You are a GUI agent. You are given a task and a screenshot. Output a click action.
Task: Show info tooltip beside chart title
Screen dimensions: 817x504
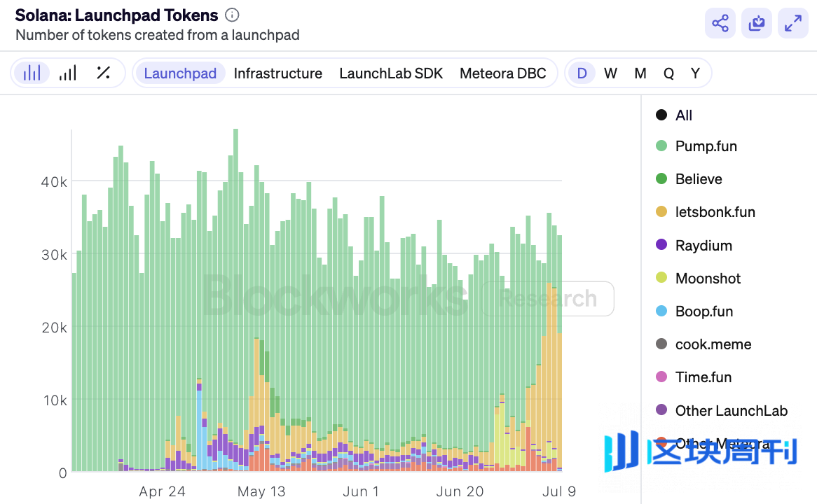pos(232,15)
